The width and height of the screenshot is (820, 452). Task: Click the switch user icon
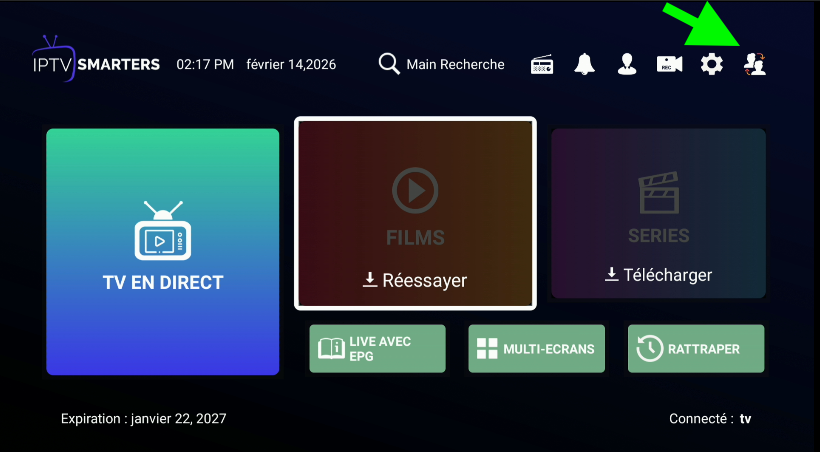coord(755,64)
